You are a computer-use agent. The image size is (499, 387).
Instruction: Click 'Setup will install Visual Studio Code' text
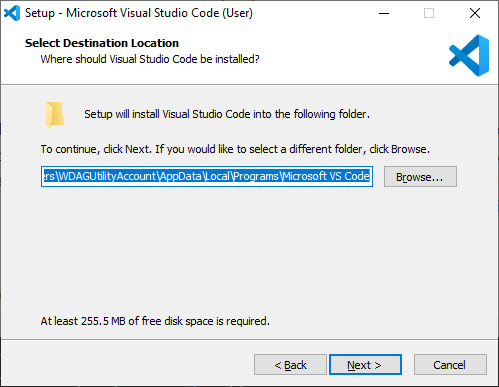(227, 114)
